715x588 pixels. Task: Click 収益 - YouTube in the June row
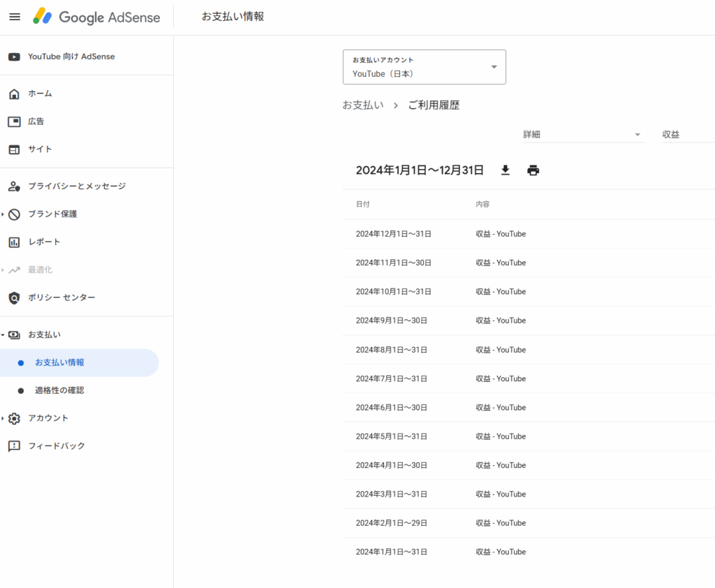point(501,407)
